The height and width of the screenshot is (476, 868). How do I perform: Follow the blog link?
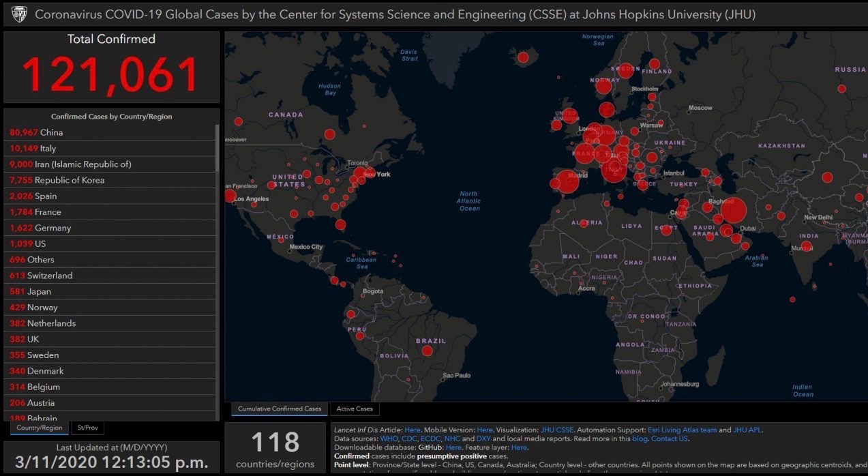(x=639, y=438)
